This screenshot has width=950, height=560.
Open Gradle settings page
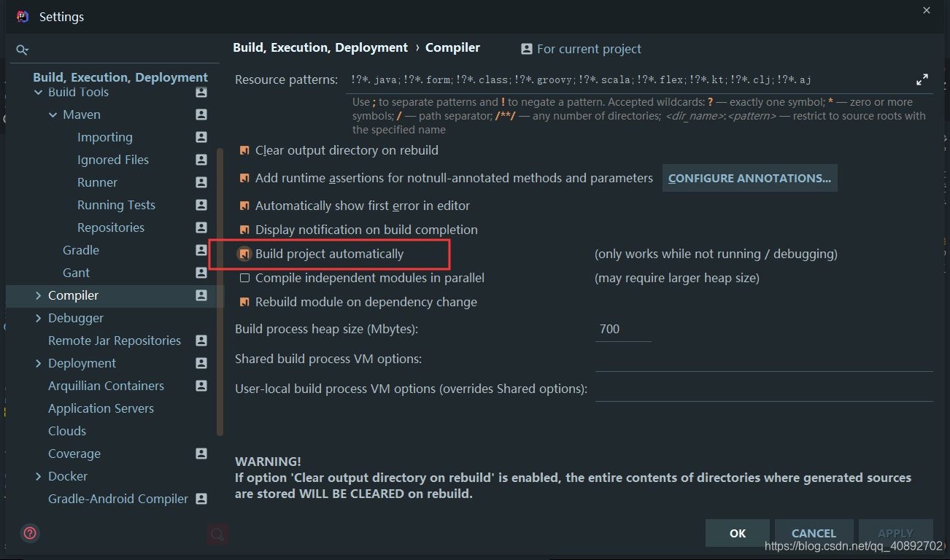(81, 250)
